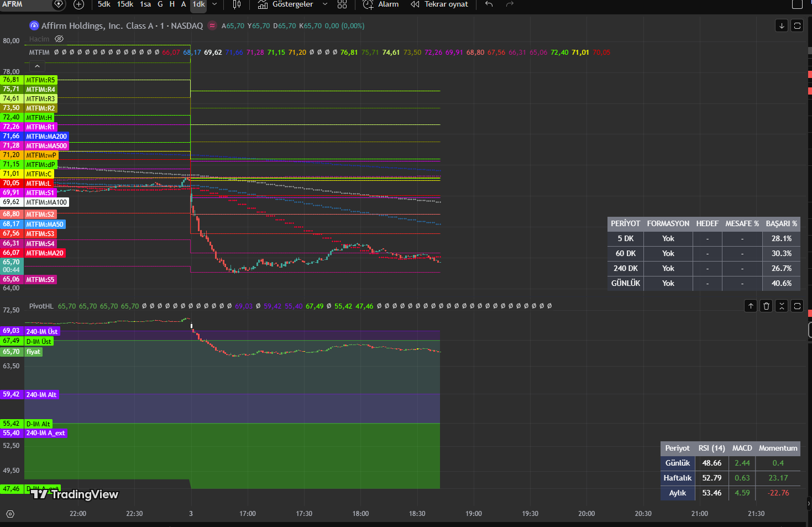
Task: Click the MTFIM:MA50 price label
Action: click(x=45, y=225)
